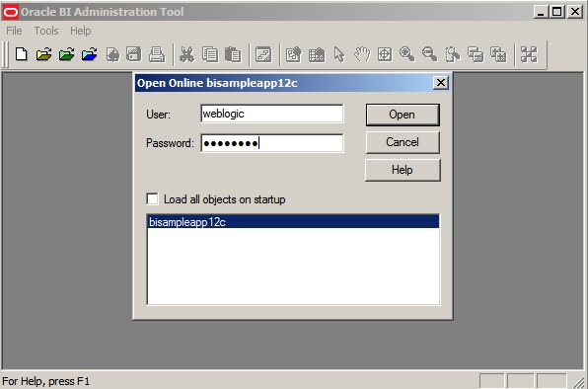Viewport: 588px width, 389px height.
Task: Click the Save floppy disk icon
Action: 134,54
